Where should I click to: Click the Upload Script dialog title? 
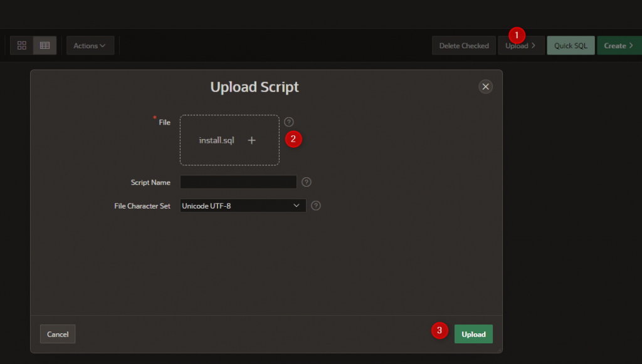(255, 87)
